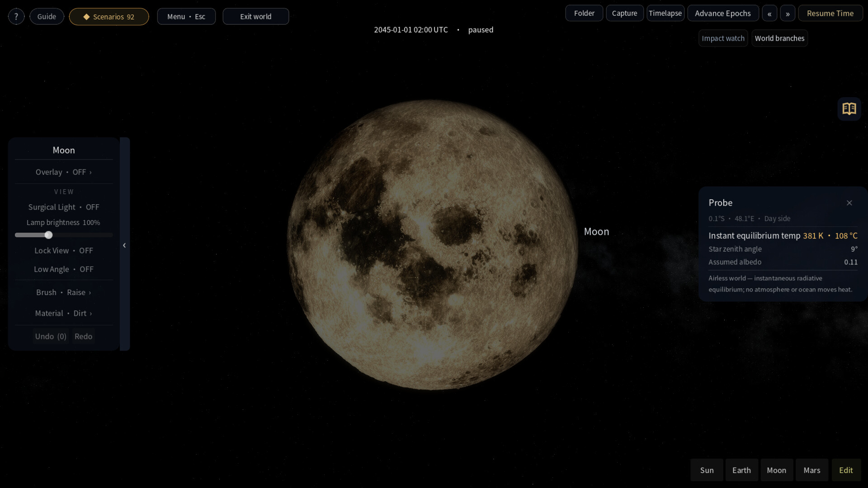Click Undo (0)
The width and height of the screenshot is (868, 488).
(51, 337)
